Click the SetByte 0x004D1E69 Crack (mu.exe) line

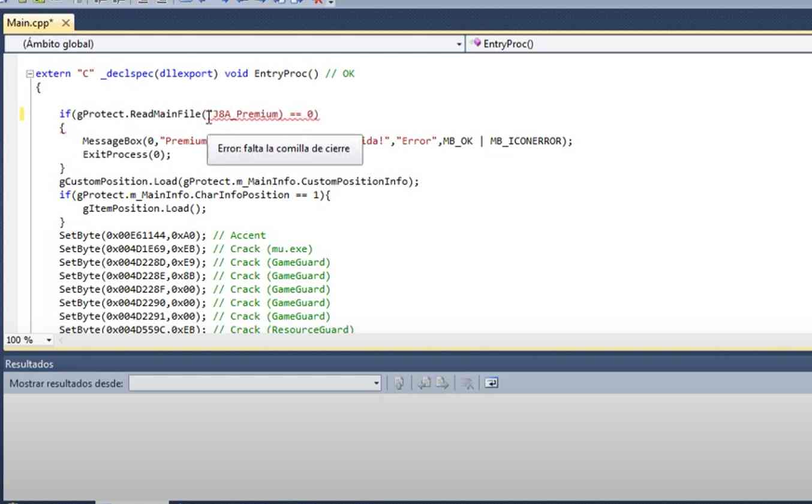click(186, 249)
